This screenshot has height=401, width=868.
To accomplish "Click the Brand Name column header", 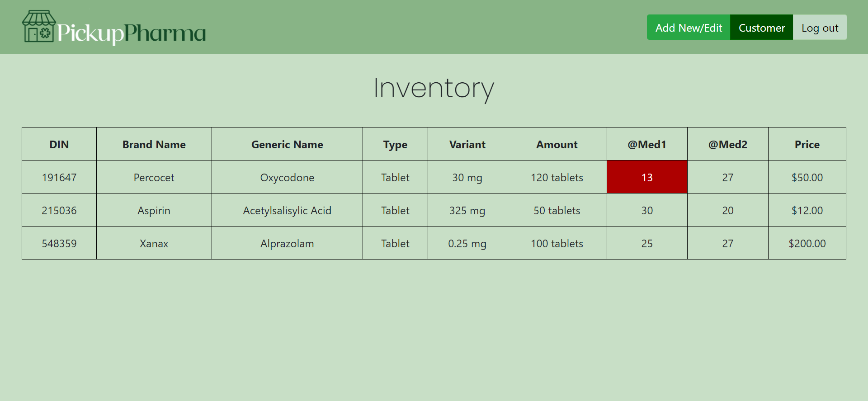I will point(154,144).
